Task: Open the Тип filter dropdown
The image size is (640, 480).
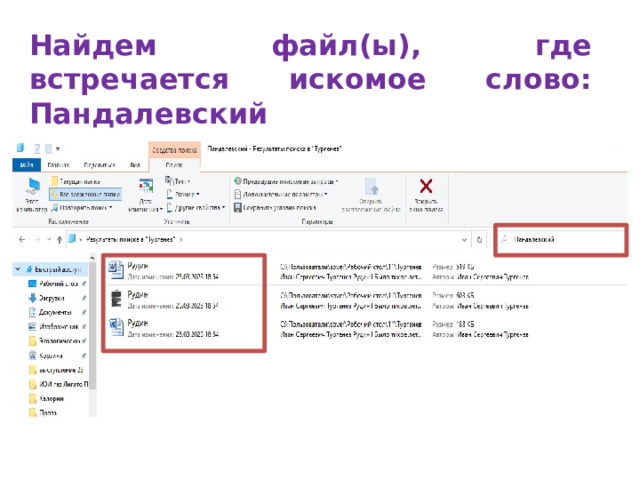Action: tap(178, 181)
